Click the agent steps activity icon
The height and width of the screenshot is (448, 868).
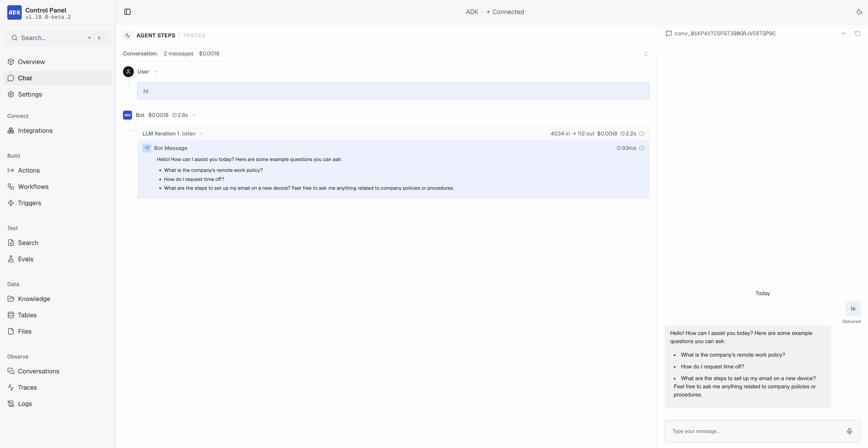pos(127,36)
